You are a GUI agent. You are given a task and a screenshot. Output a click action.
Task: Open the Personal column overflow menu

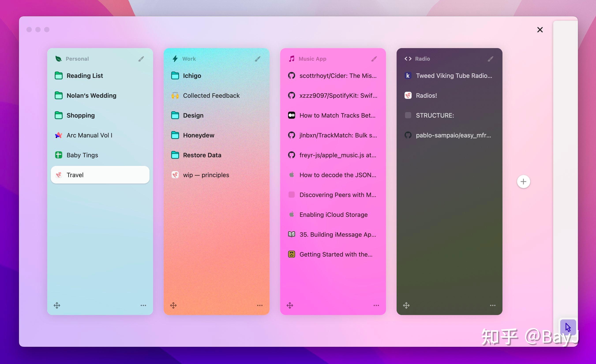click(x=143, y=305)
